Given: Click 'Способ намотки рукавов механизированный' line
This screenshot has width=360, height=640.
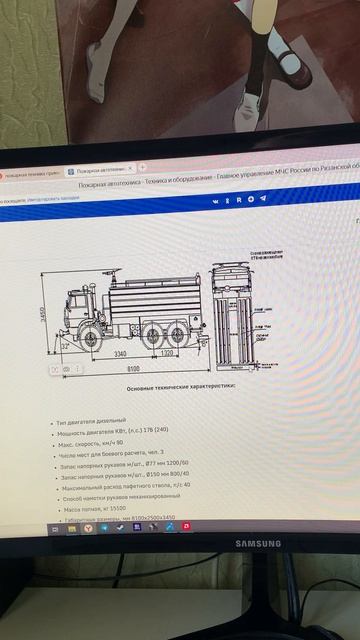Looking at the screenshot, I should point(121,498).
